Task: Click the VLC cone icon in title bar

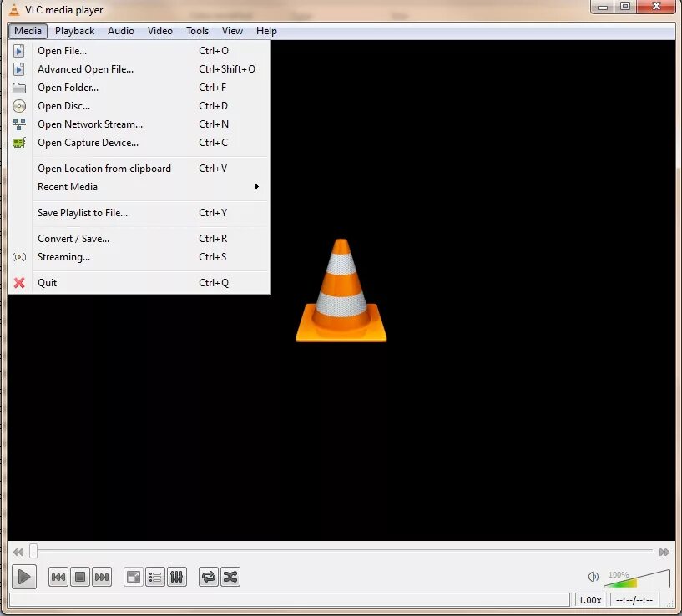Action: [x=14, y=9]
